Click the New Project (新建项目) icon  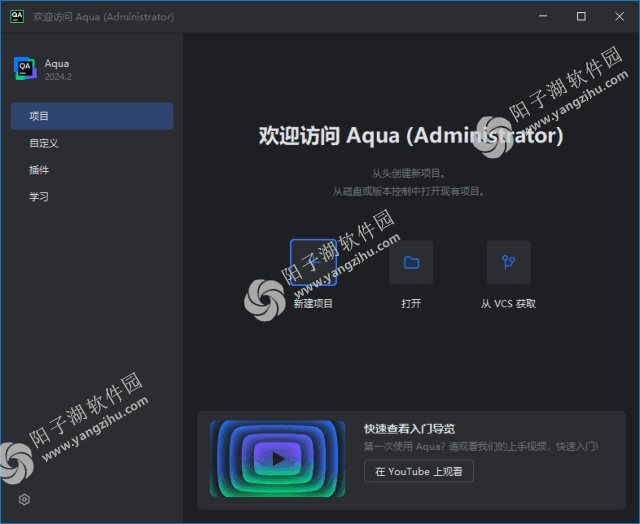[313, 262]
